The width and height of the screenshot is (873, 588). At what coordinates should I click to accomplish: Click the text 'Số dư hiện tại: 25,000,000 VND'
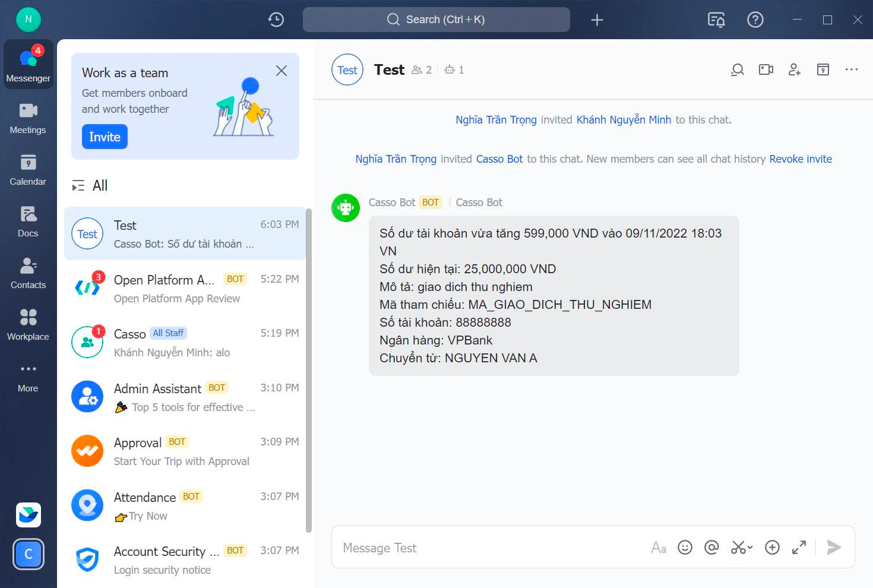click(x=468, y=269)
